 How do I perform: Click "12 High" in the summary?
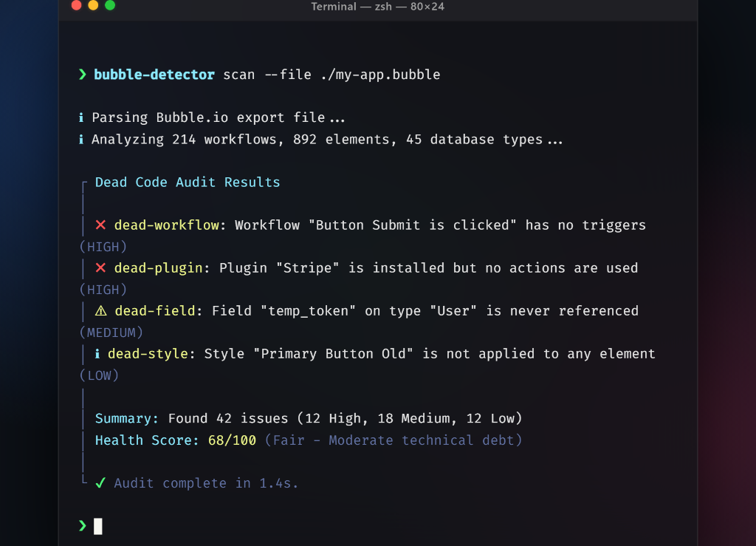pyautogui.click(x=333, y=419)
